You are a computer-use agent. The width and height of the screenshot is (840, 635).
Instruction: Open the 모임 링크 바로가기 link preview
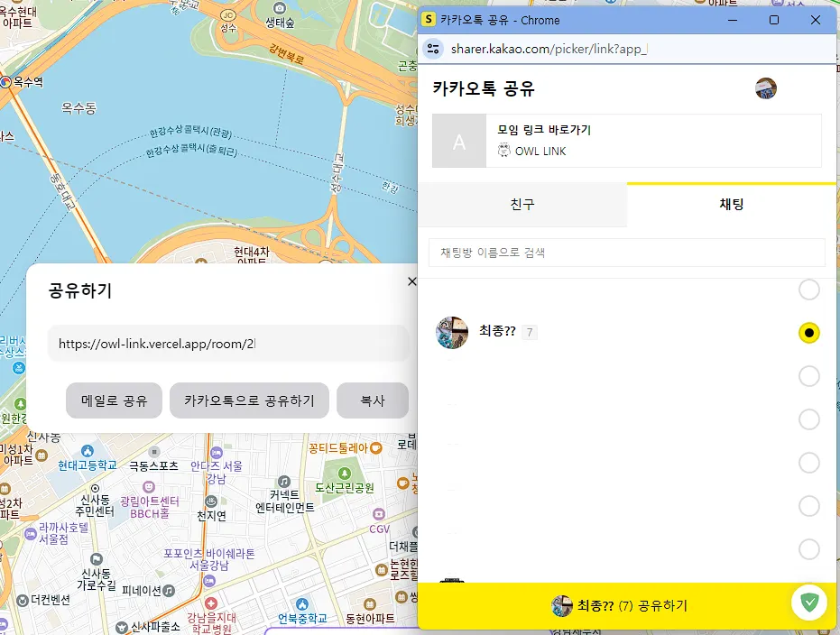pos(627,141)
